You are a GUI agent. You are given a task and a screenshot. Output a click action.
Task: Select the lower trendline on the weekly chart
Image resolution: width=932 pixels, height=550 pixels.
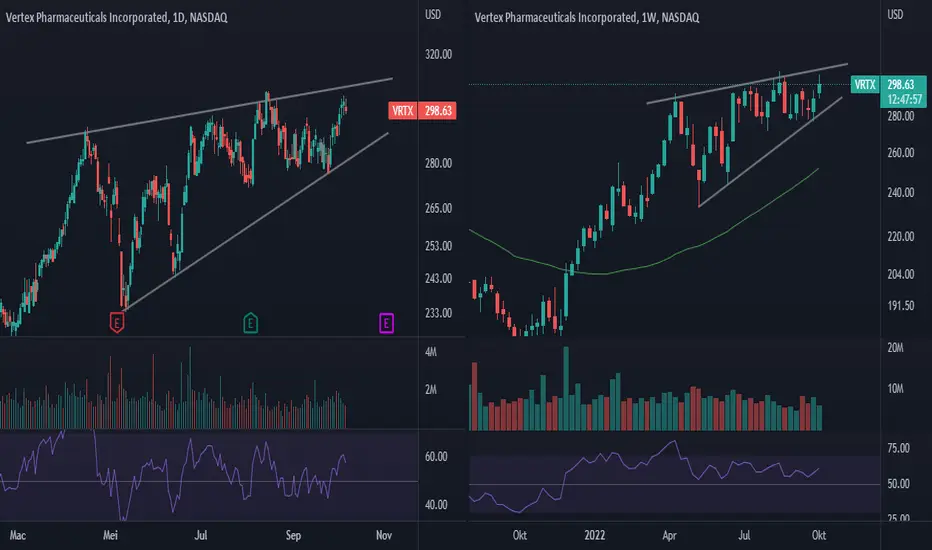click(x=770, y=152)
